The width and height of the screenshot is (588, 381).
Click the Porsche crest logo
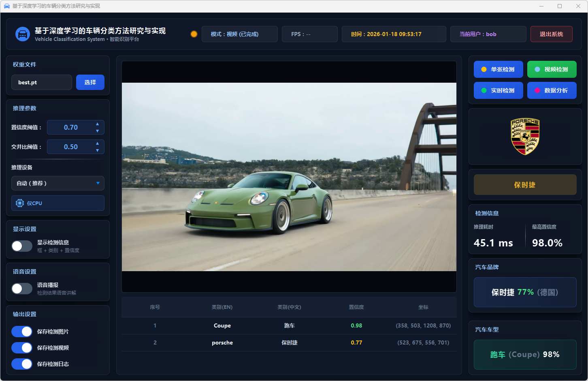tap(525, 137)
